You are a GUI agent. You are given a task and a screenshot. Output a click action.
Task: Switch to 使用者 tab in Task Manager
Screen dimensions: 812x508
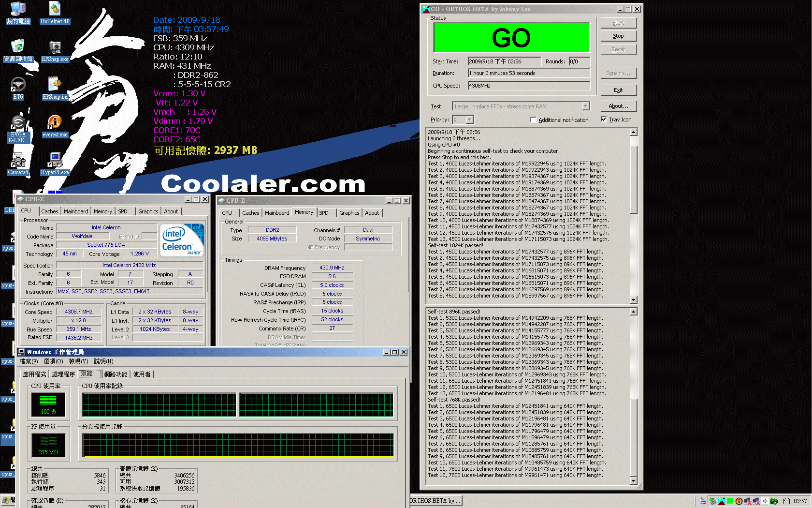142,374
